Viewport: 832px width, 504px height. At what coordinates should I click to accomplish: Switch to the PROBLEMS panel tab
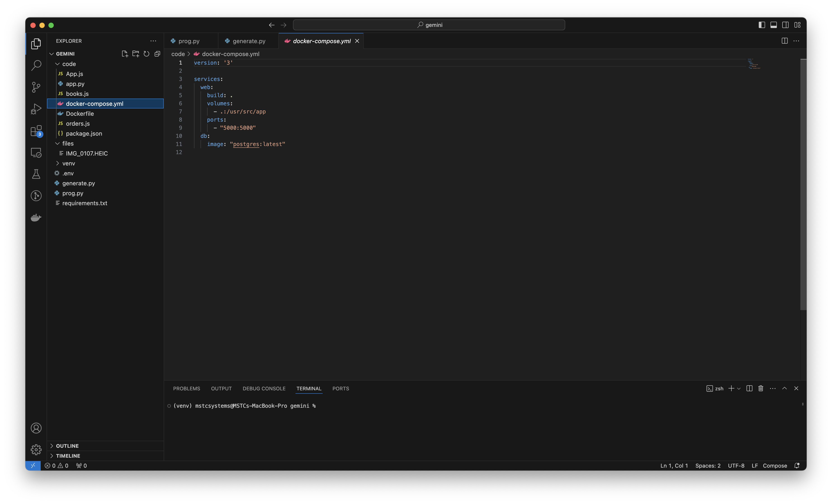tap(186, 389)
